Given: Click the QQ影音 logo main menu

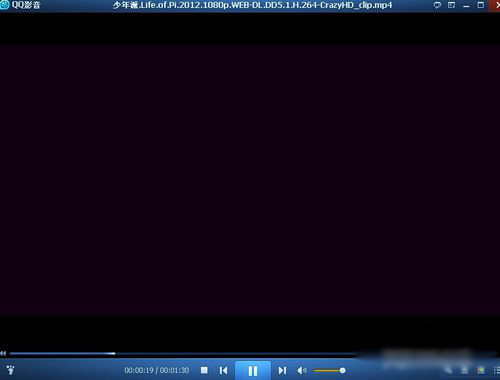Looking at the screenshot, I should pyautogui.click(x=20, y=5).
